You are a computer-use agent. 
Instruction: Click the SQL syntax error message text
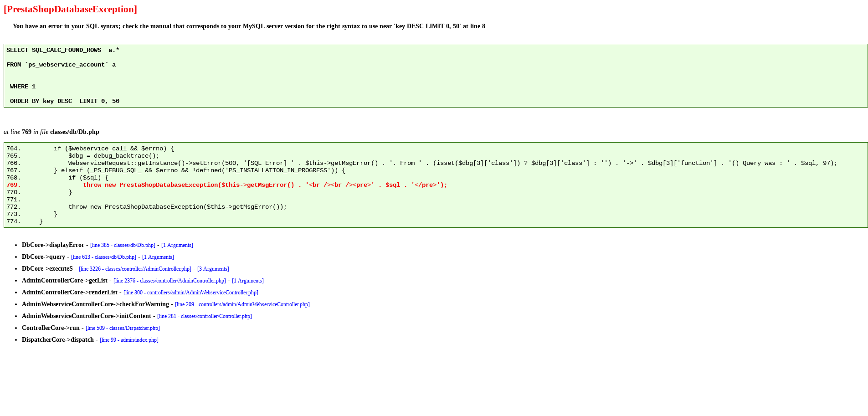click(248, 26)
